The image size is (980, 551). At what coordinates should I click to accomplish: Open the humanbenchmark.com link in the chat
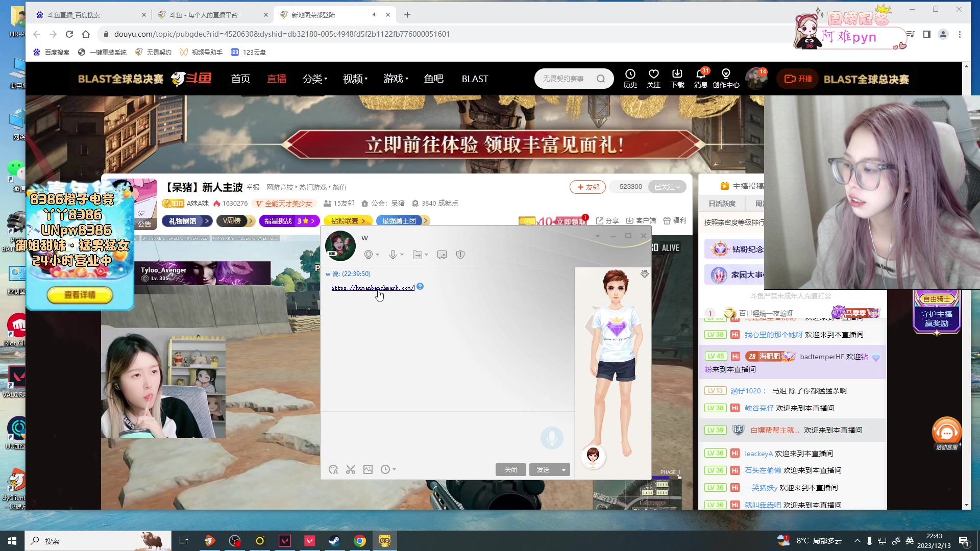click(373, 288)
